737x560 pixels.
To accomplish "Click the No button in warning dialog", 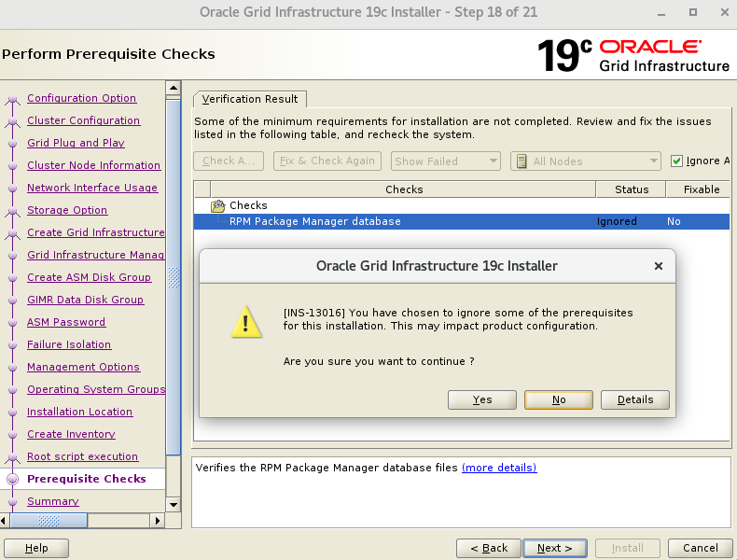I will click(559, 399).
